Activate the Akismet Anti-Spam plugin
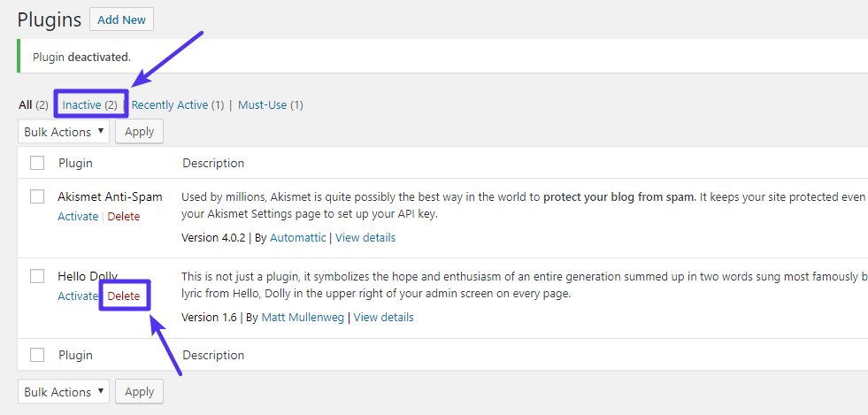This screenshot has height=415, width=868. click(78, 217)
